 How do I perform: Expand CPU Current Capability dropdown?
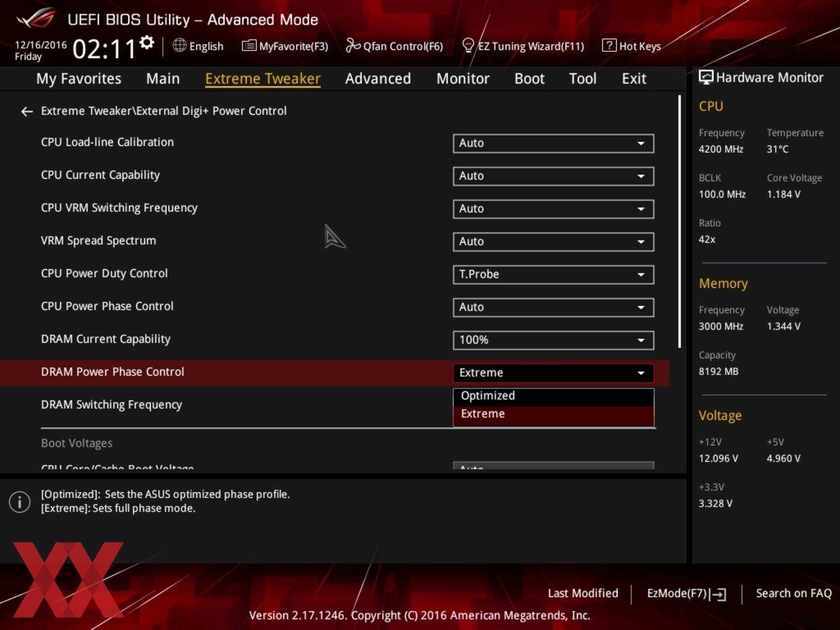[x=553, y=176]
